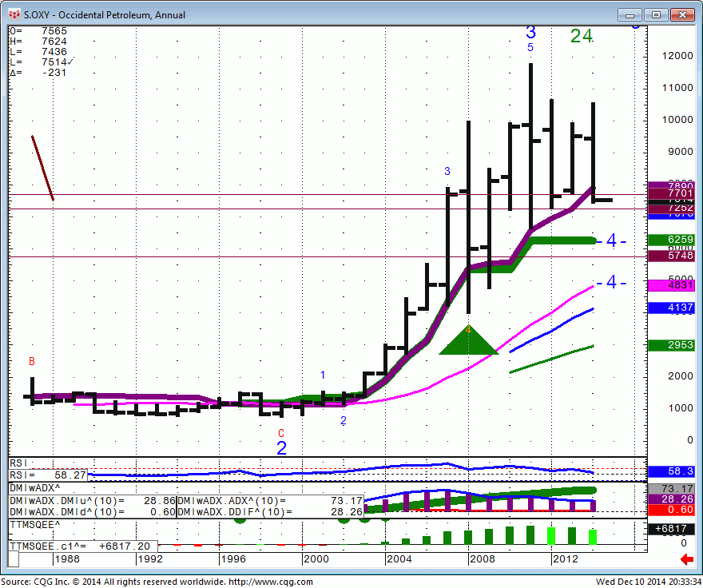
Task: Click the 2004 time axis label
Action: tap(399, 559)
